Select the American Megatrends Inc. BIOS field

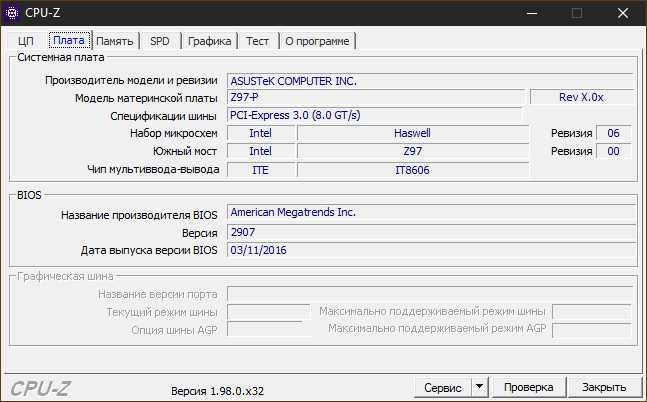click(x=432, y=212)
